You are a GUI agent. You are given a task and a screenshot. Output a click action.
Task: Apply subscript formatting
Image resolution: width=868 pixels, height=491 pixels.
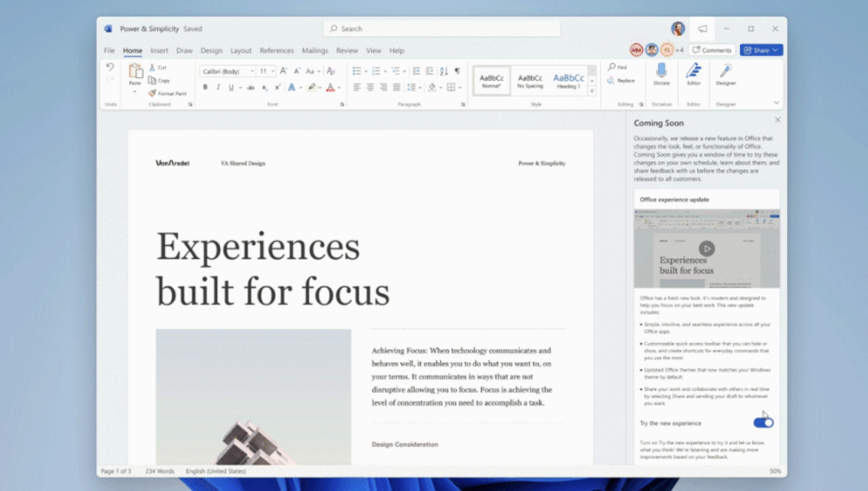click(x=264, y=88)
